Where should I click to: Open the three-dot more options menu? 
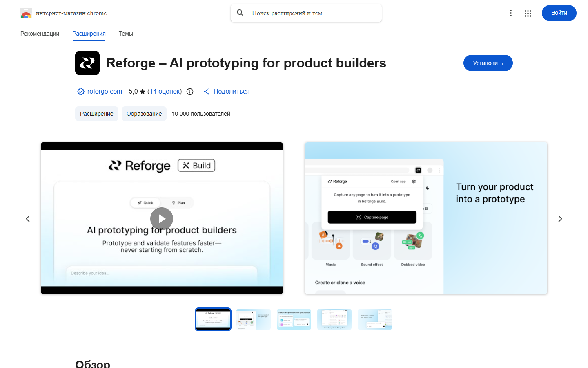tap(510, 13)
